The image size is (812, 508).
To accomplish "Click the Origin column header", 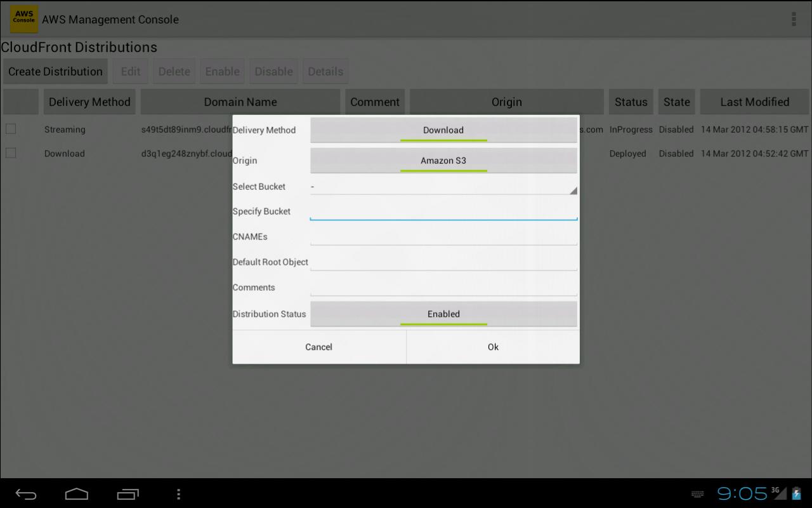I will [x=507, y=102].
